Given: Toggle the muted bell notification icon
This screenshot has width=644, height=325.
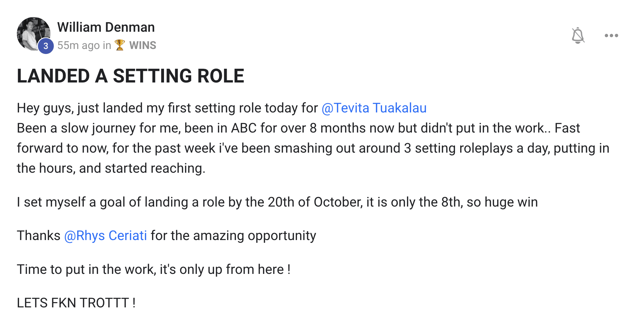Looking at the screenshot, I should coord(578,35).
